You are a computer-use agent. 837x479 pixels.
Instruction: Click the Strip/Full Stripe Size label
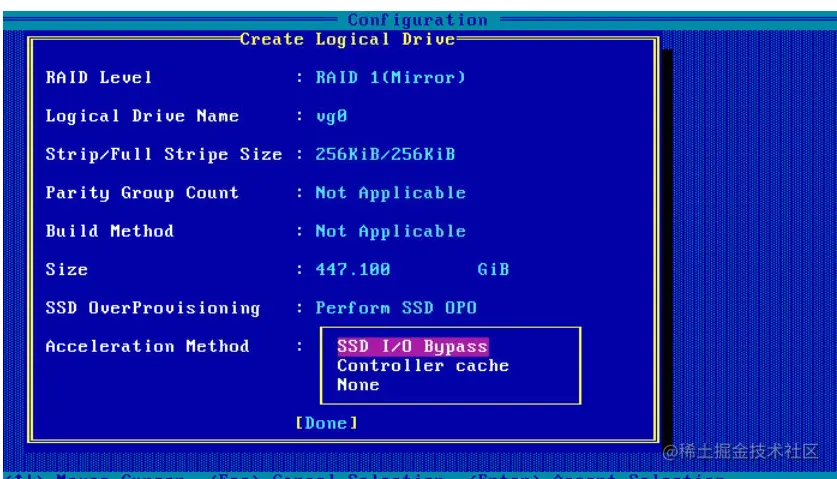coord(163,154)
